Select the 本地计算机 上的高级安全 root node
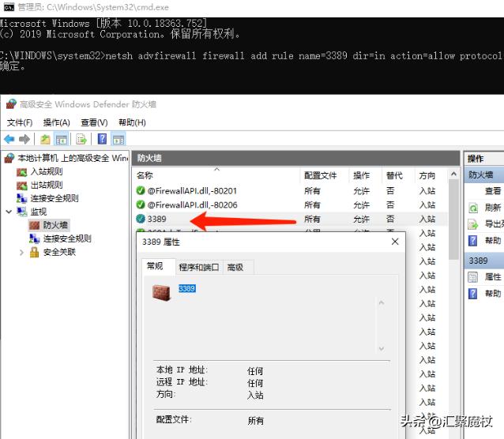This screenshot has width=504, height=439. (73, 158)
